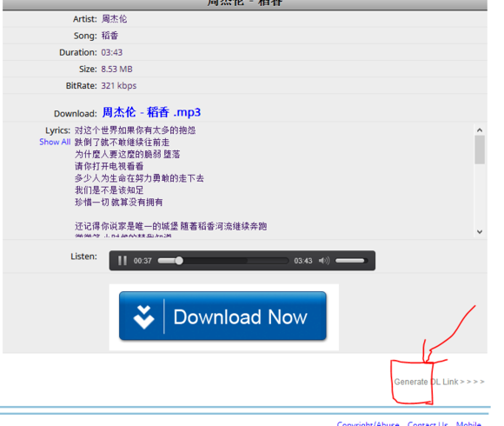Click the Download Now button

coord(222,316)
